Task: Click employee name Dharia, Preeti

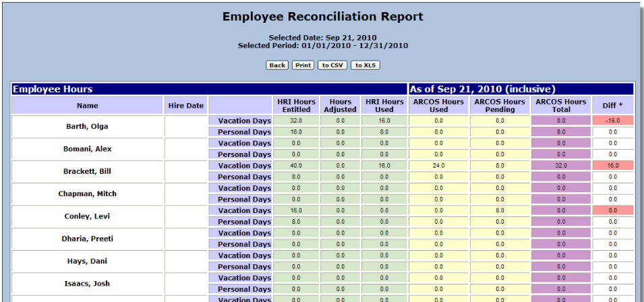Action: [x=87, y=239]
